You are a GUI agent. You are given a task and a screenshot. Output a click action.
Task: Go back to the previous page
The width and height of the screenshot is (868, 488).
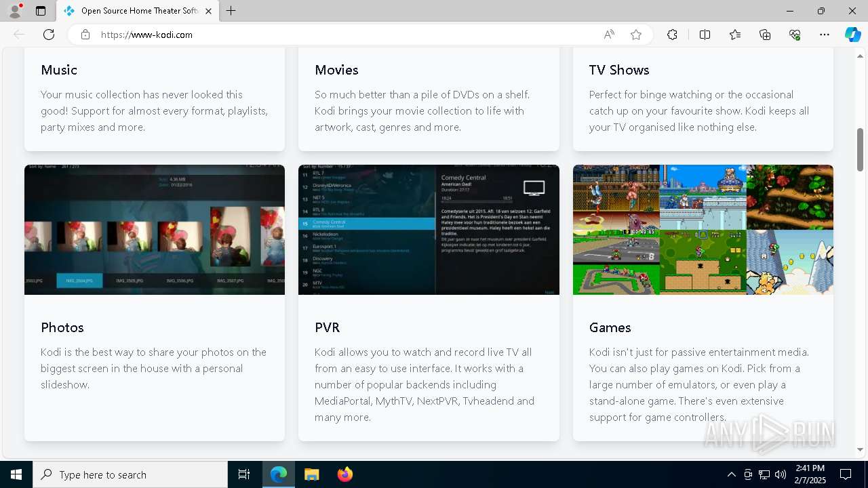point(19,35)
